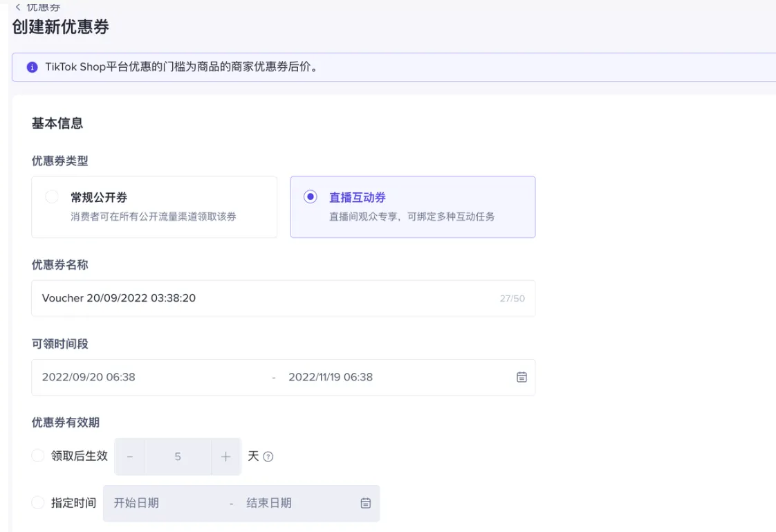
Task: Go back via the 优惠券 breadcrumb arrow
Action: pyautogui.click(x=18, y=7)
